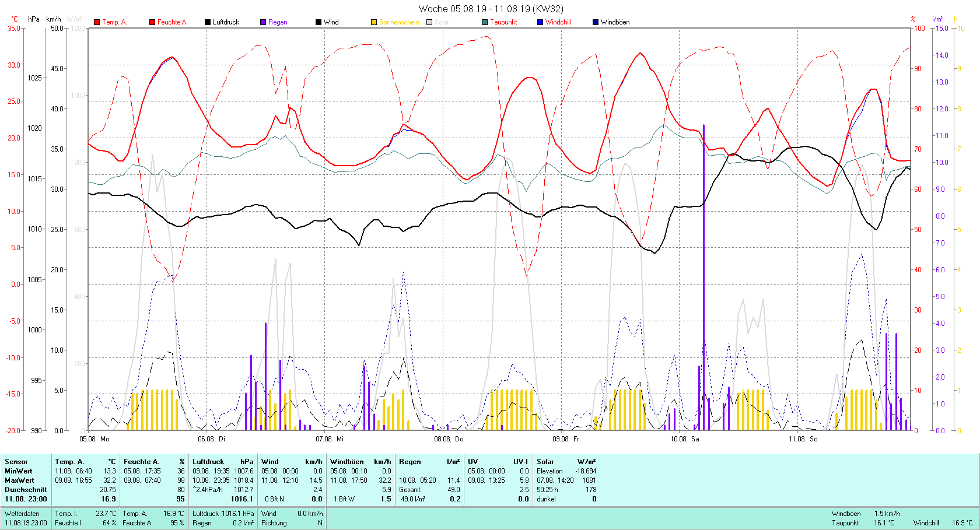Image resolution: width=980 pixels, height=530 pixels.
Task: Click the ^2.4hPa/h pressure trend text
Action: tap(208, 490)
